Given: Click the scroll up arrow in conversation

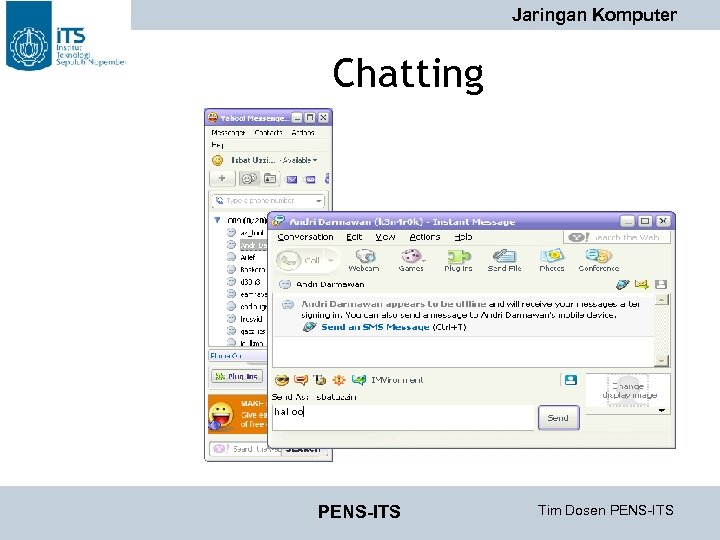Looking at the screenshot, I should click(x=661, y=300).
